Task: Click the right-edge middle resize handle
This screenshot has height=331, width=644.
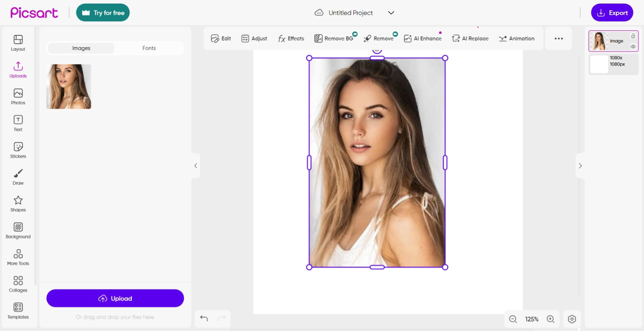Action: point(445,162)
